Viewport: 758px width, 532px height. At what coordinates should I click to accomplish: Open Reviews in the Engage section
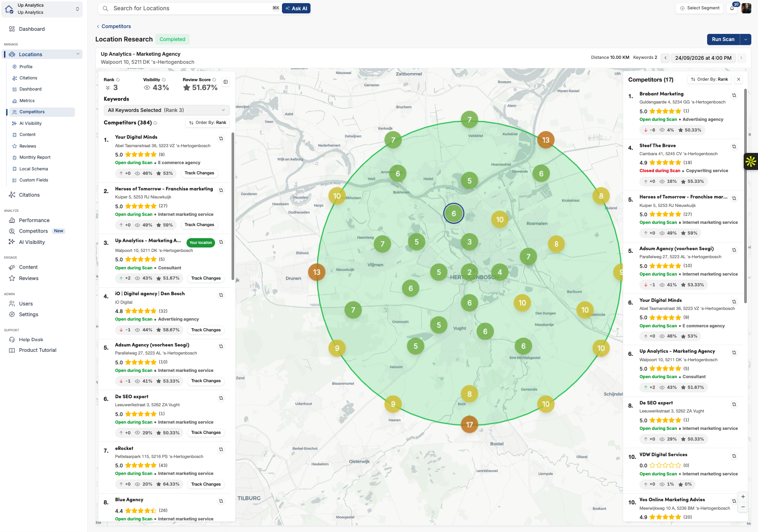[29, 279]
